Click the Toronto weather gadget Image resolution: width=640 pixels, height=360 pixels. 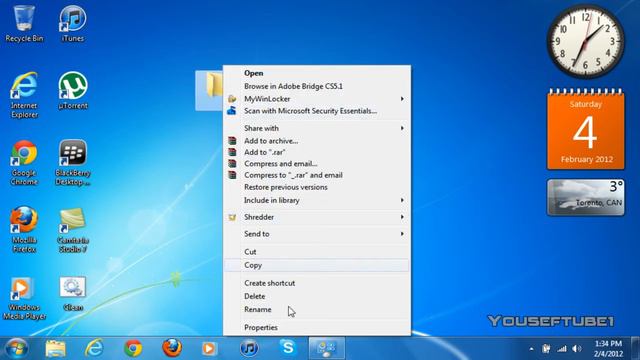(586, 198)
